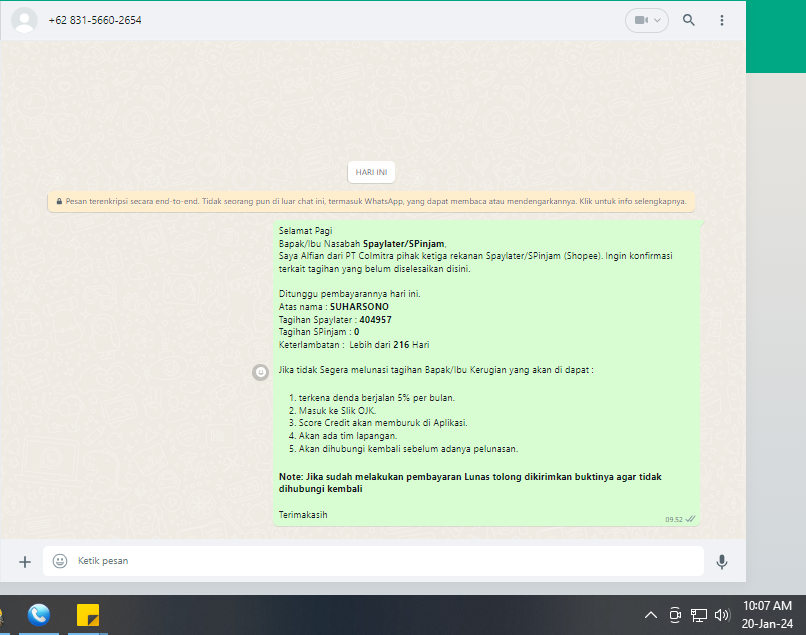The image size is (806, 635).
Task: Open the yellow Sticky Notes taskbar app
Action: click(88, 615)
